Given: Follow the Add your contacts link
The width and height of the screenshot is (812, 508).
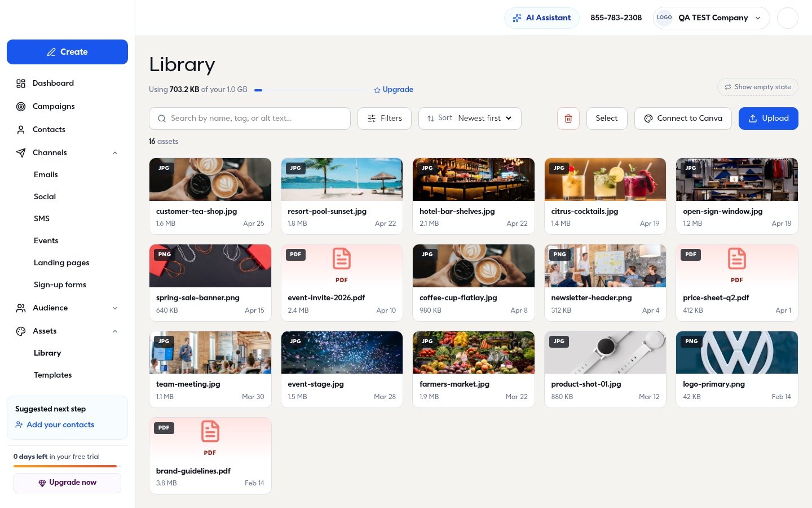Looking at the screenshot, I should click(55, 425).
